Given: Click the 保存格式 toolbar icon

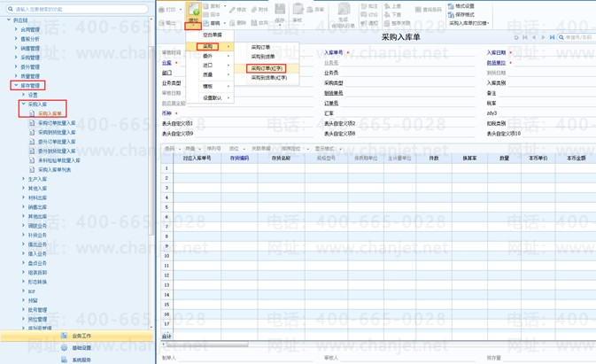Looking at the screenshot, I should (x=451, y=14).
